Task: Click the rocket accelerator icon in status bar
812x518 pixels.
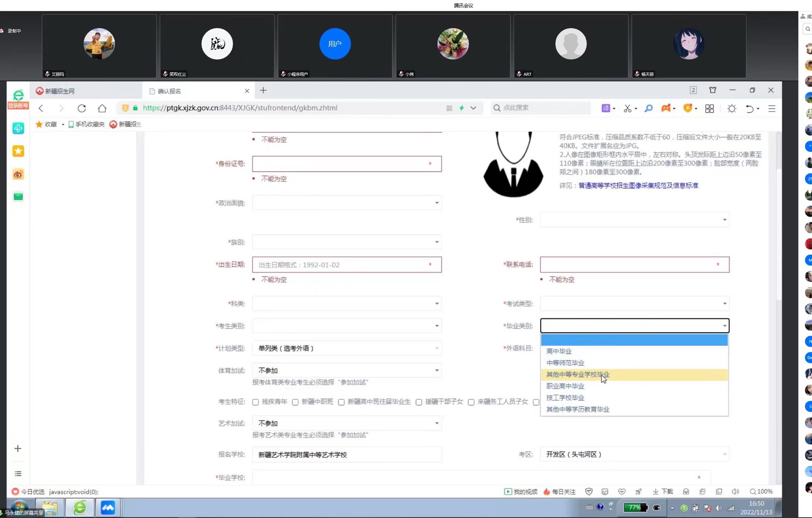Action: (639, 492)
